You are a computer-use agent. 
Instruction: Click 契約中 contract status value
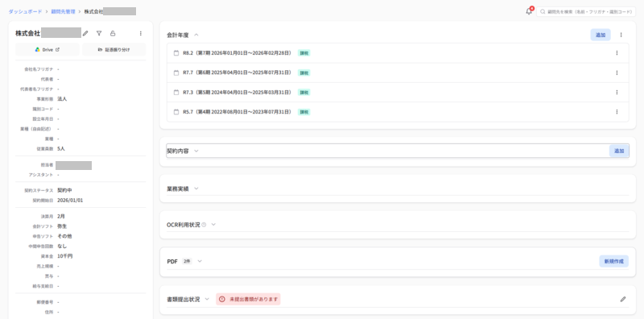pyautogui.click(x=65, y=190)
